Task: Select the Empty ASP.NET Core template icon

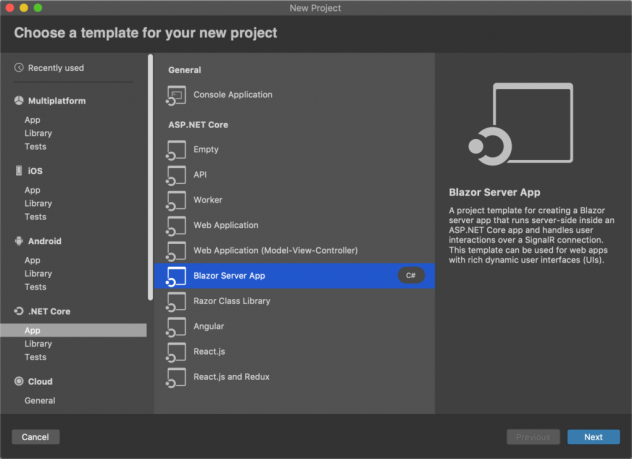Action: pos(176,150)
